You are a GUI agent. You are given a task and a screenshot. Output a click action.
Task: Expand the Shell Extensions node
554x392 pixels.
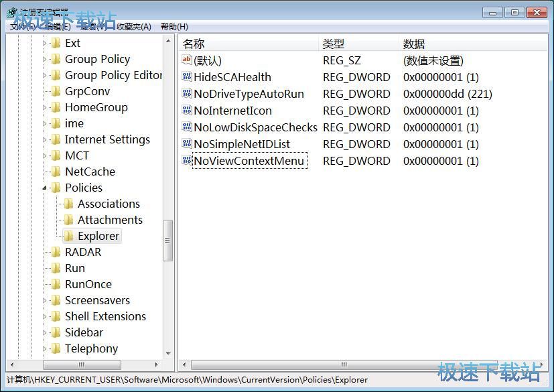point(44,317)
